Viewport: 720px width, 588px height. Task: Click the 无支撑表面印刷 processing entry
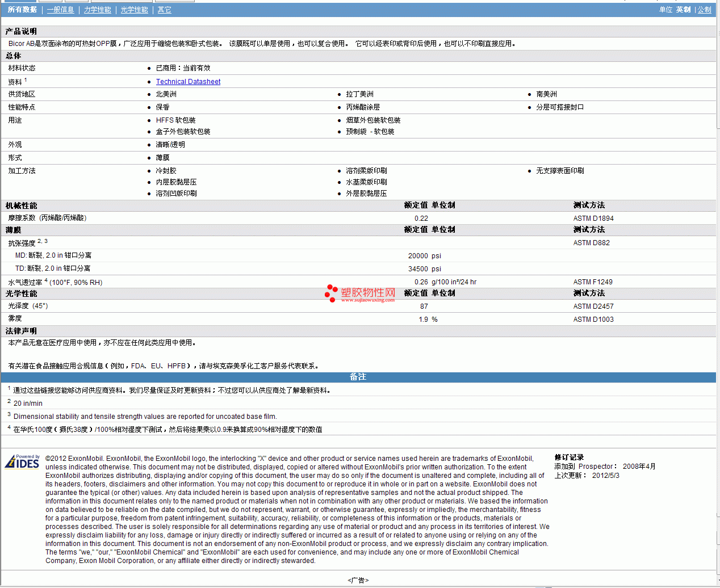[560, 171]
